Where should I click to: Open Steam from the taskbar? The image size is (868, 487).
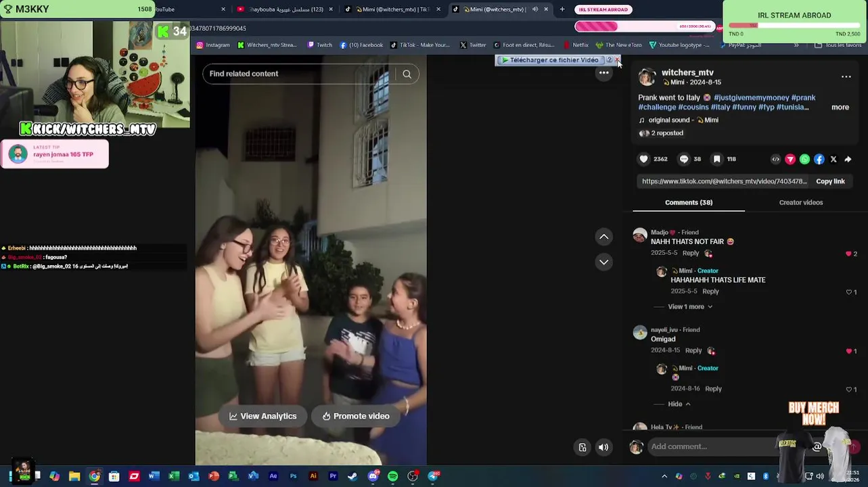tap(352, 476)
